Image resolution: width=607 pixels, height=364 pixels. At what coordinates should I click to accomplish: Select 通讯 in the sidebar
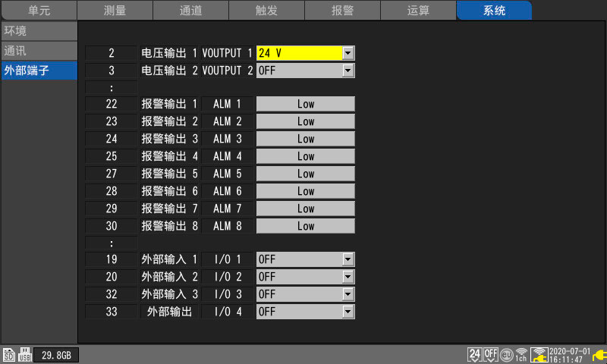coord(38,51)
